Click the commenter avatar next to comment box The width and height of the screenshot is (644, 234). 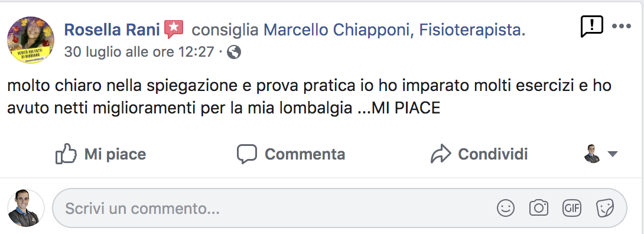pos(26,208)
